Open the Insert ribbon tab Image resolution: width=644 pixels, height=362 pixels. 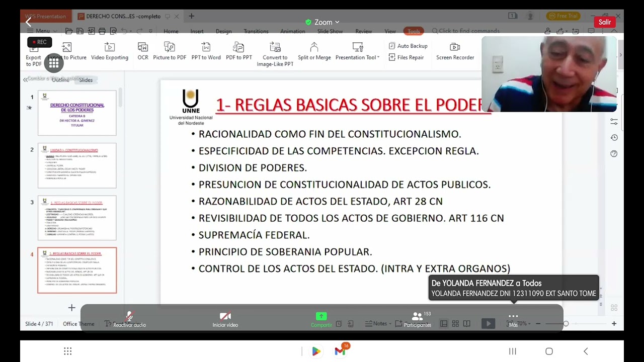(197, 31)
